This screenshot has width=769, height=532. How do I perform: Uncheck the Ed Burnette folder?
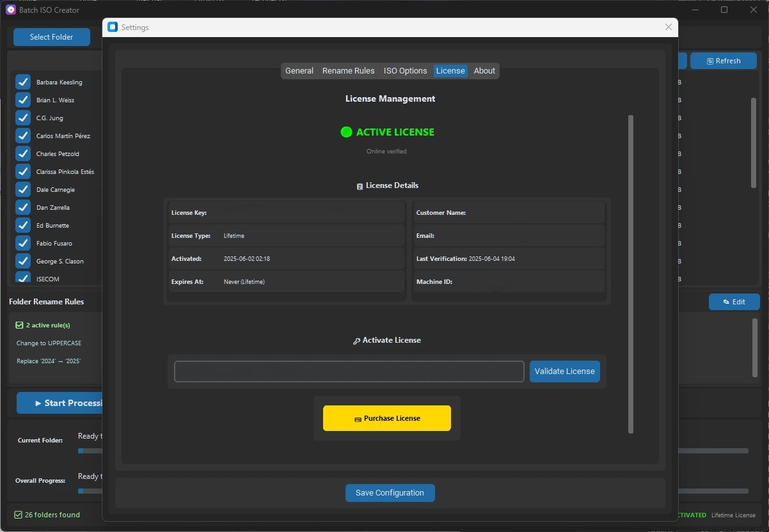(23, 225)
